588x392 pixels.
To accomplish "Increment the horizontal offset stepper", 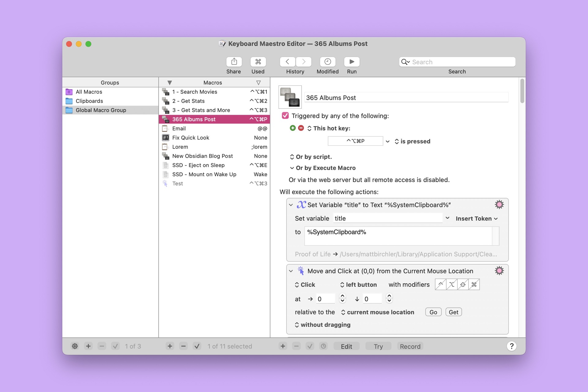I will (342, 296).
